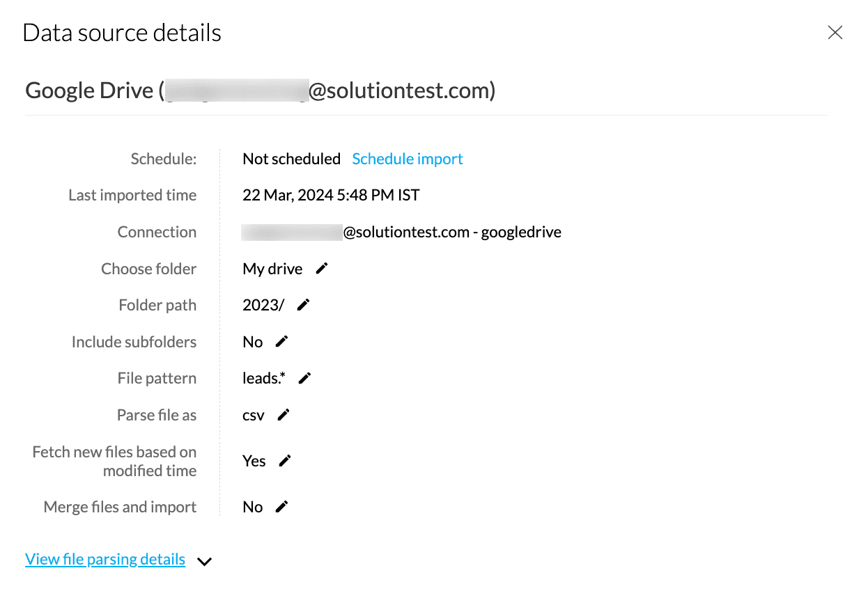Click the Yes value for fetch new files

(x=254, y=461)
